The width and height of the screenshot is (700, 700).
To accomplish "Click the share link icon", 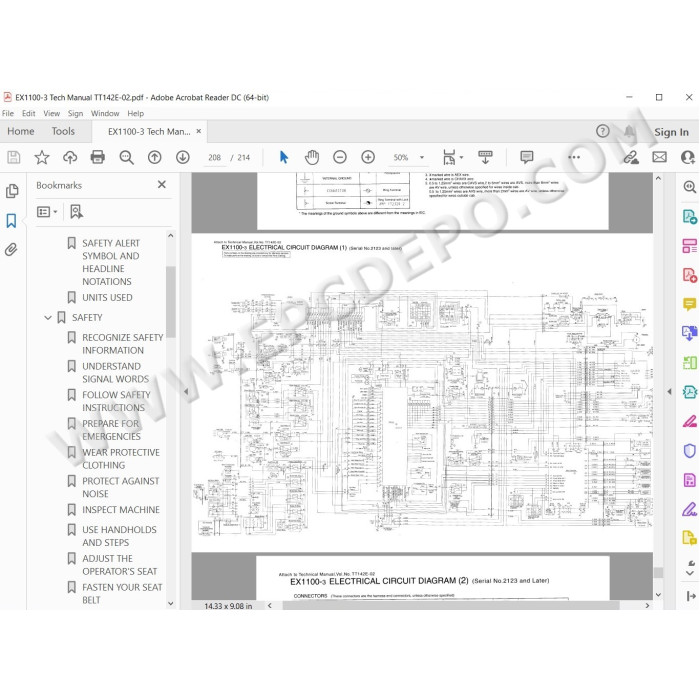I will pos(631,157).
